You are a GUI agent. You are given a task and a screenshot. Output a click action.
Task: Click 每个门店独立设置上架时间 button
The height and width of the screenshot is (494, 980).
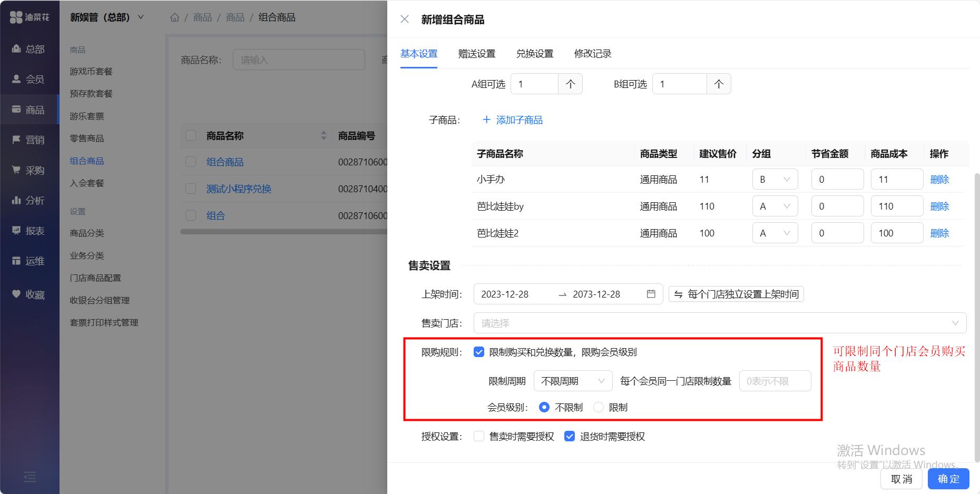(x=736, y=294)
